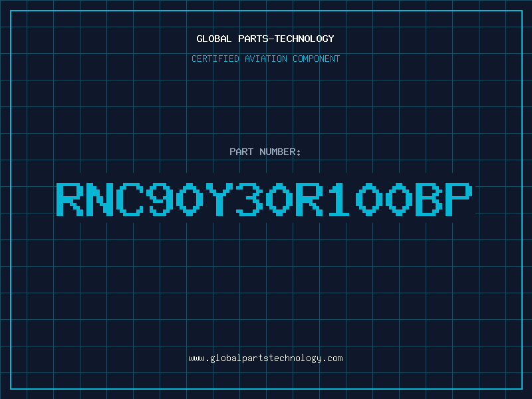
Task: Select the part number RNC90Y30R100BP
Action: point(264,199)
